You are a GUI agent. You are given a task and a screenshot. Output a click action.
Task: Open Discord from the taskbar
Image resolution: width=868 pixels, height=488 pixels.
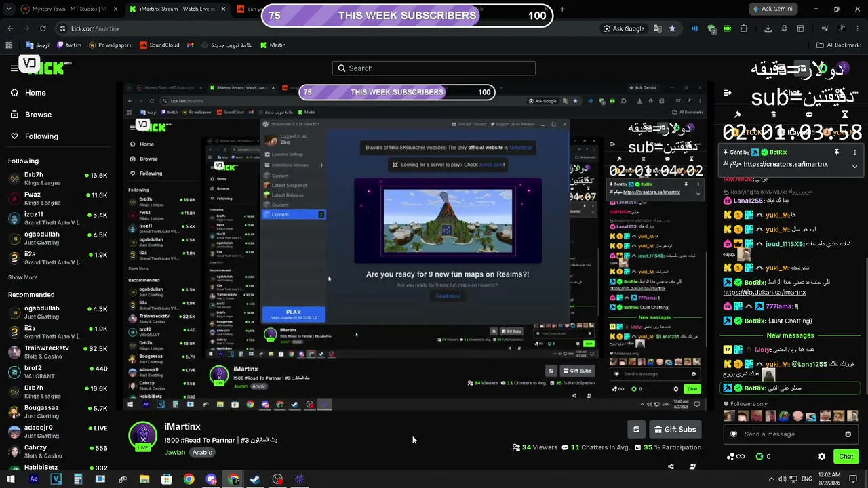[211, 479]
